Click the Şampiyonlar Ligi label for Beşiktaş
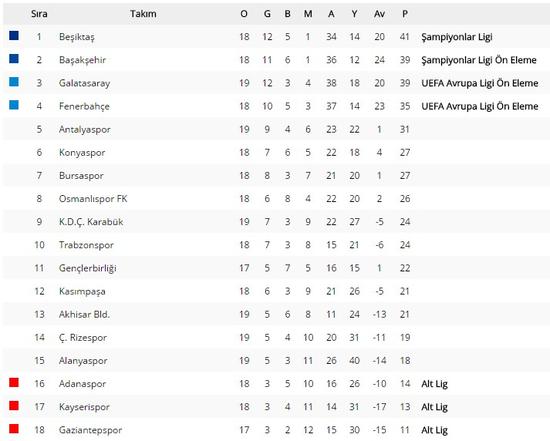Screen dimensions: 550x441 [x=457, y=37]
